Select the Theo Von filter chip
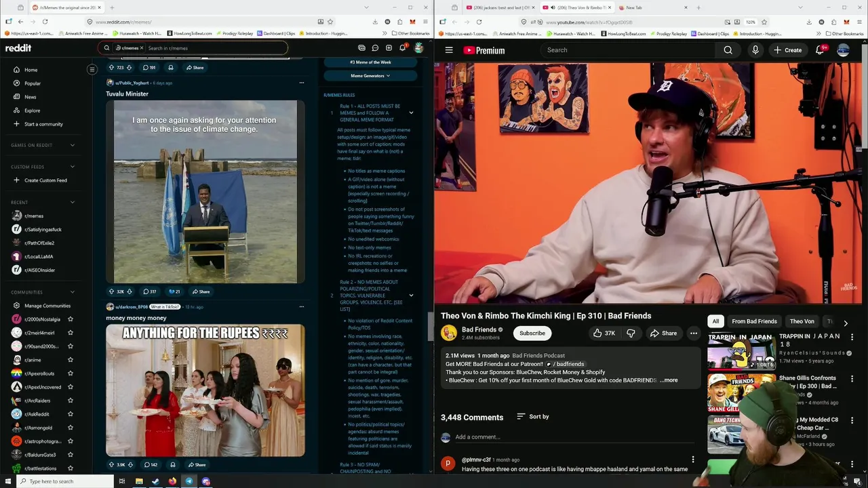868x488 pixels. click(x=802, y=321)
